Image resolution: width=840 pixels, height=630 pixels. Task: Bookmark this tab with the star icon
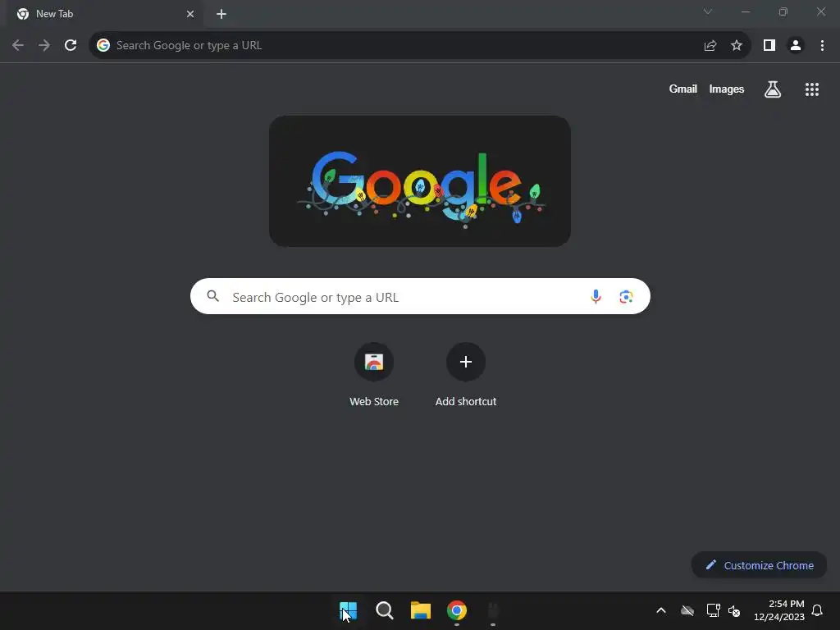click(x=737, y=45)
